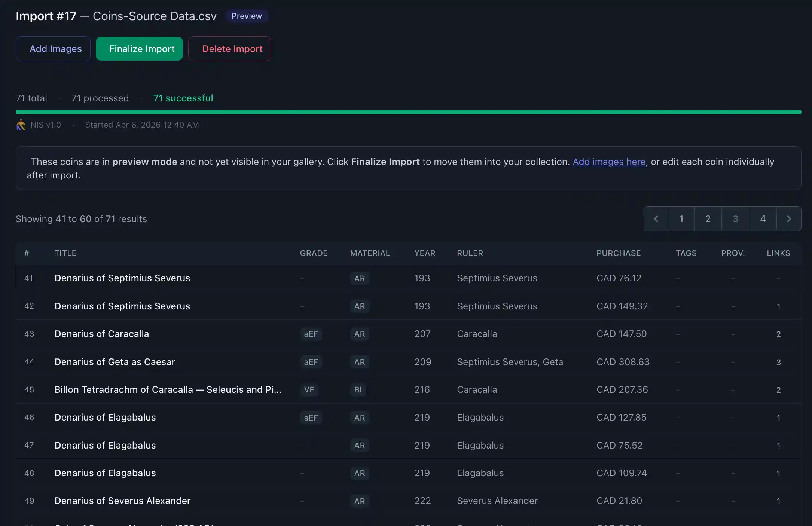The width and height of the screenshot is (812, 526).
Task: Jump to page 4 of results
Action: click(x=763, y=219)
